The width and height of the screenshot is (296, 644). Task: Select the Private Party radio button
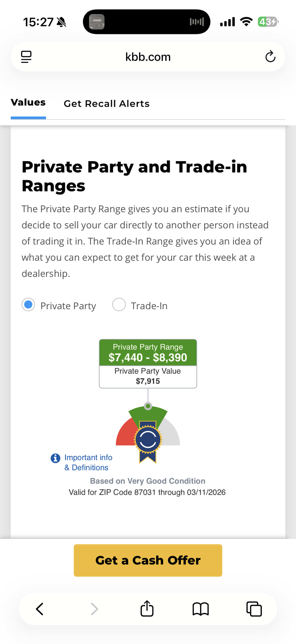pos(28,305)
